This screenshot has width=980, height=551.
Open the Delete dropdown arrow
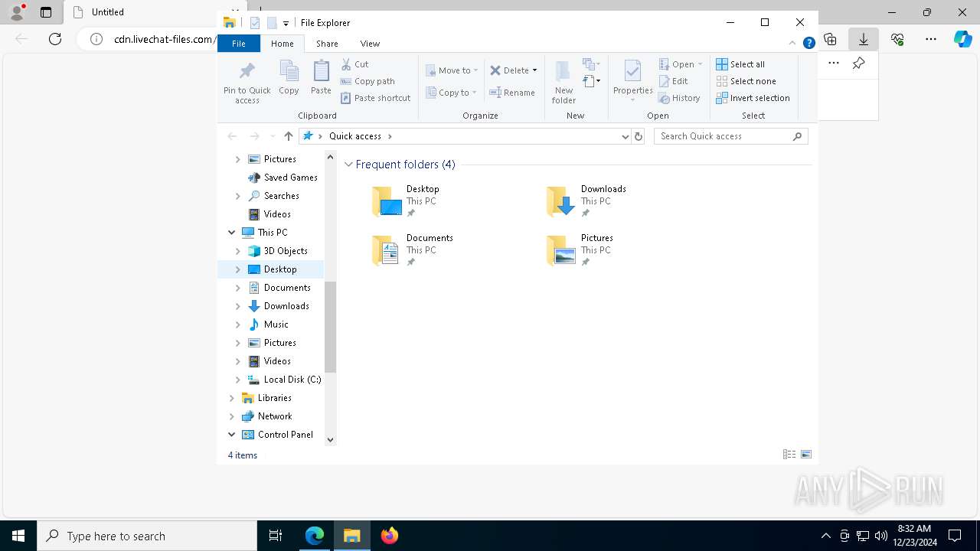(534, 70)
